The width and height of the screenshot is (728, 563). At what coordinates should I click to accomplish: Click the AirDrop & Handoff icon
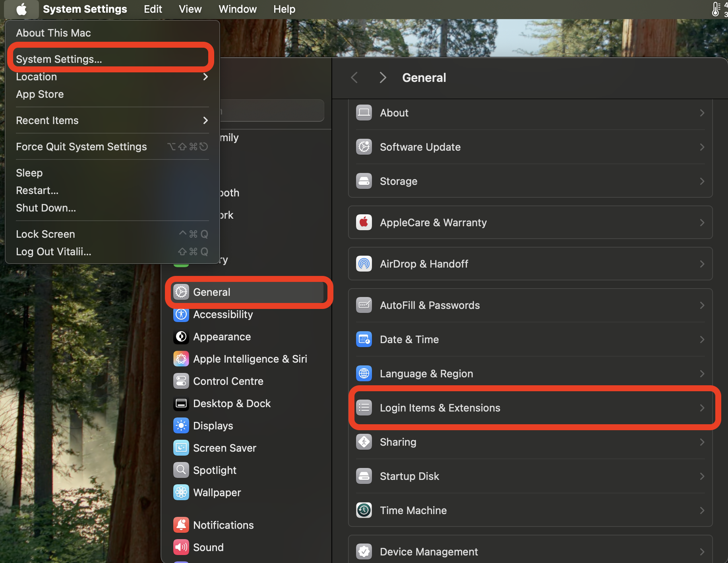364,264
